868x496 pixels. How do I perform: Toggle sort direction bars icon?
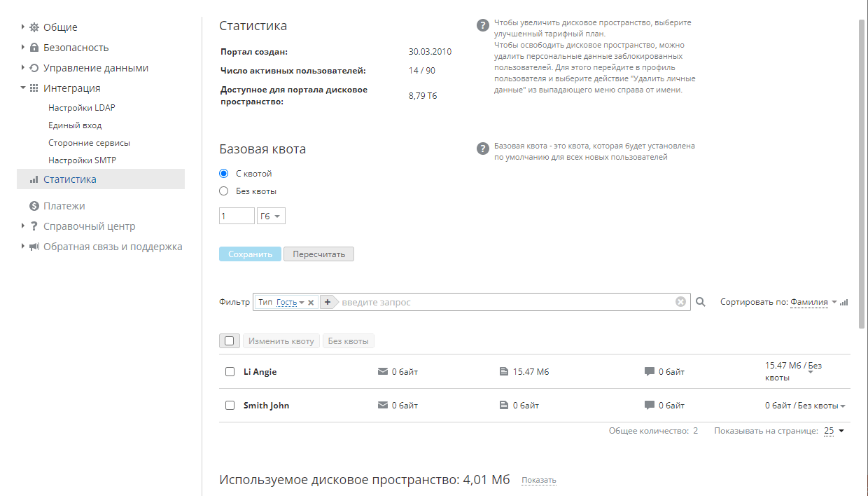844,303
